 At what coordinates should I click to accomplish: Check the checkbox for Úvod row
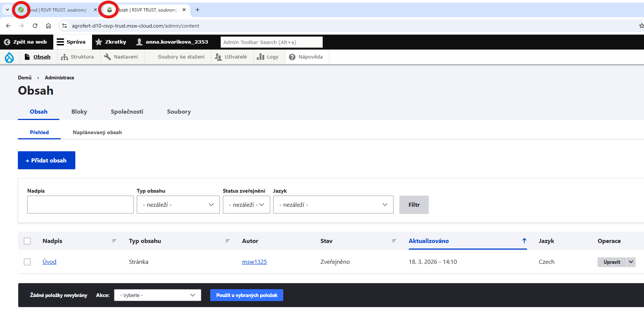(27, 262)
